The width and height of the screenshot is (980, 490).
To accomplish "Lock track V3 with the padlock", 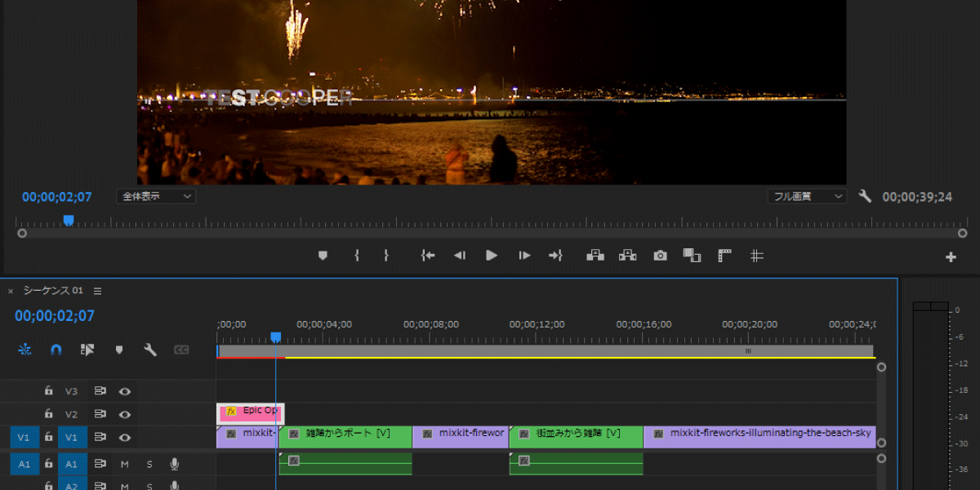I will tap(49, 391).
